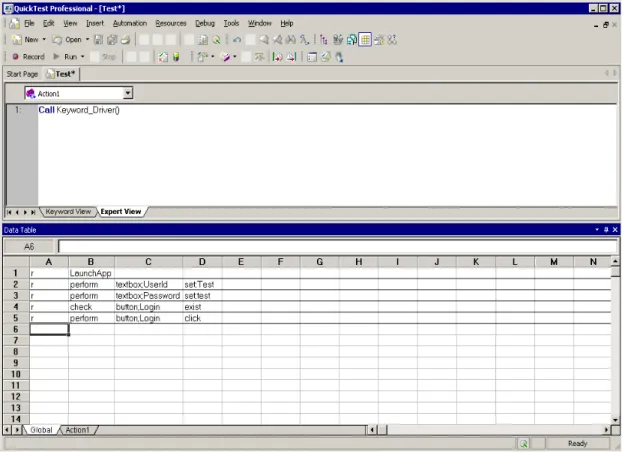Viewport: 622px width, 452px height.
Task: Expand the arrow next to purple pencil icon
Action: tap(234, 57)
